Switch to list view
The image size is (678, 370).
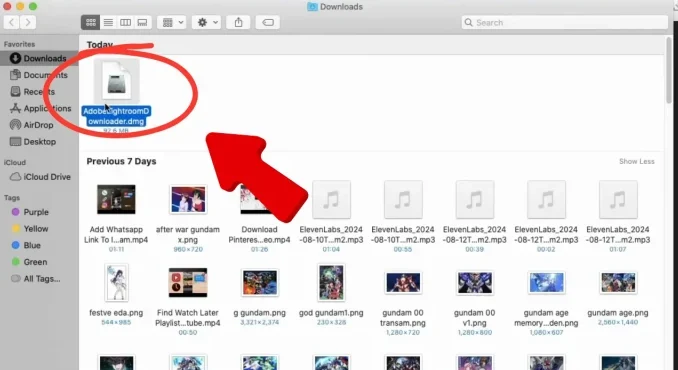tap(108, 22)
